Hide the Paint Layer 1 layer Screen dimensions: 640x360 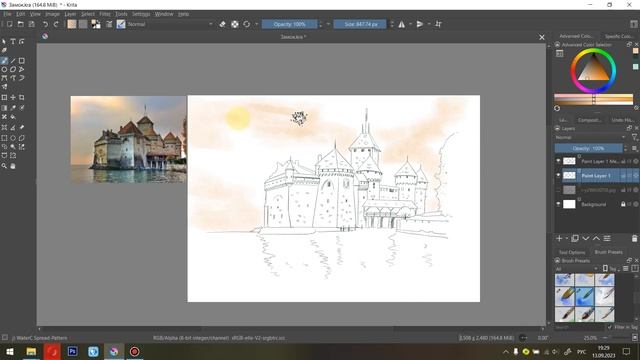pyautogui.click(x=558, y=176)
